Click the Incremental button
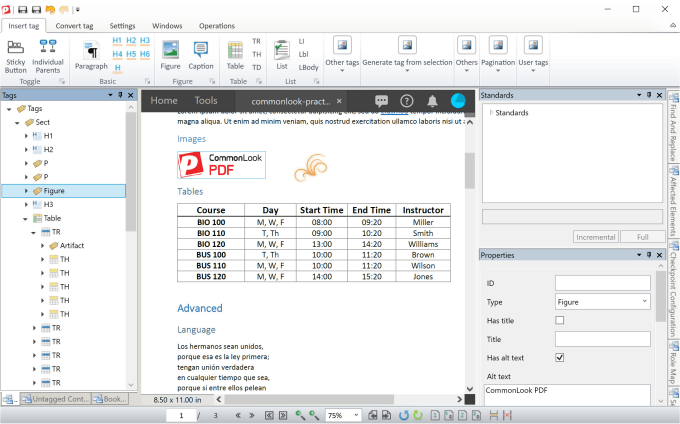Image resolution: width=680 pixels, height=424 pixels. (x=595, y=237)
